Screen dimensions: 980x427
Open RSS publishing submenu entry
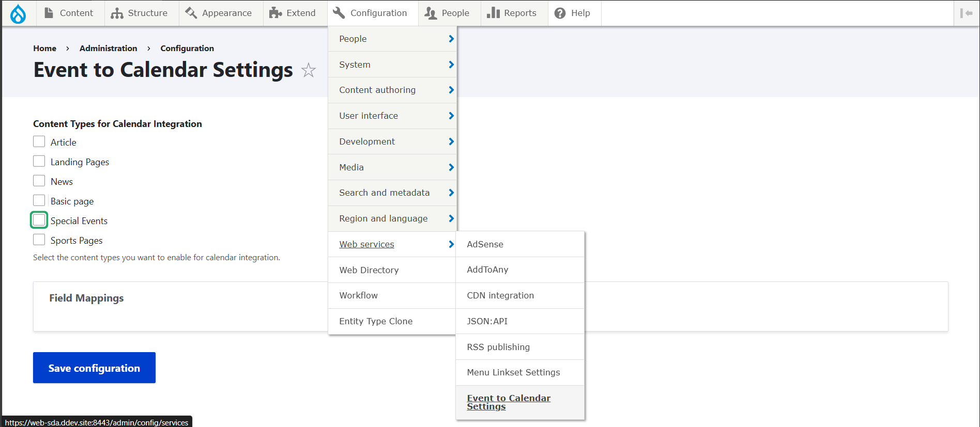coord(520,347)
